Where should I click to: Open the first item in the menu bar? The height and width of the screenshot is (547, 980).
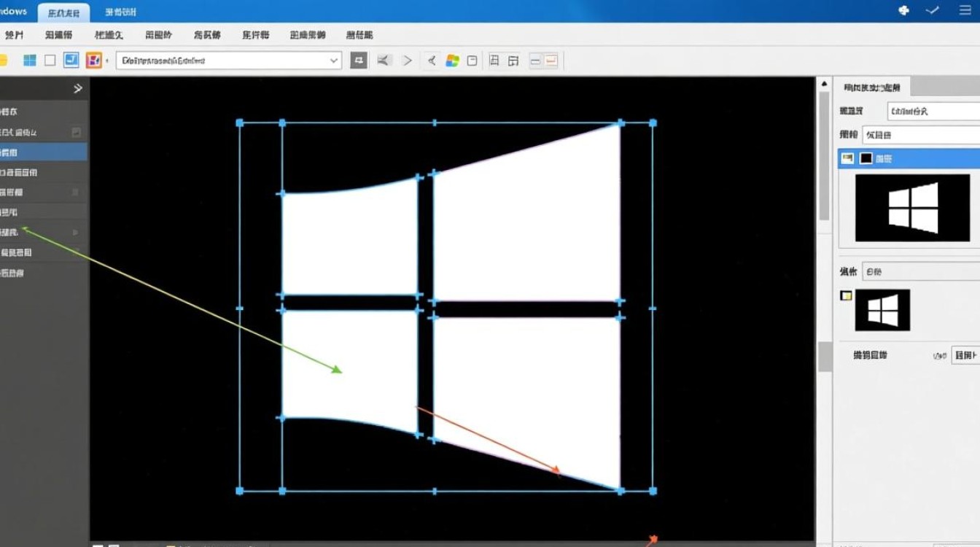14,35
